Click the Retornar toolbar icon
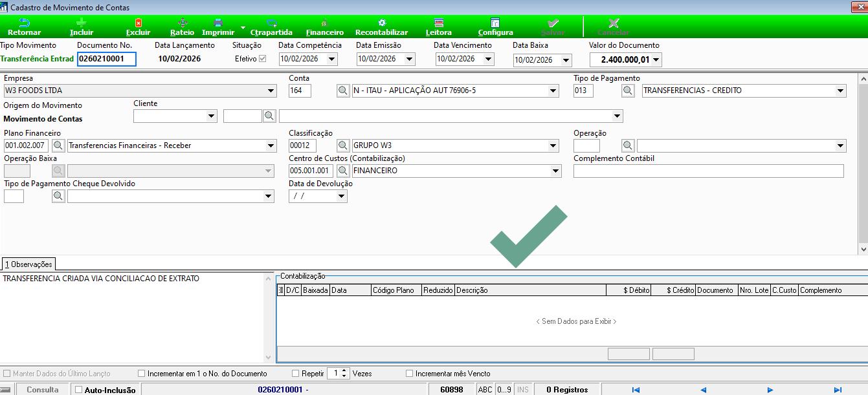The height and width of the screenshot is (395, 868). point(25,27)
